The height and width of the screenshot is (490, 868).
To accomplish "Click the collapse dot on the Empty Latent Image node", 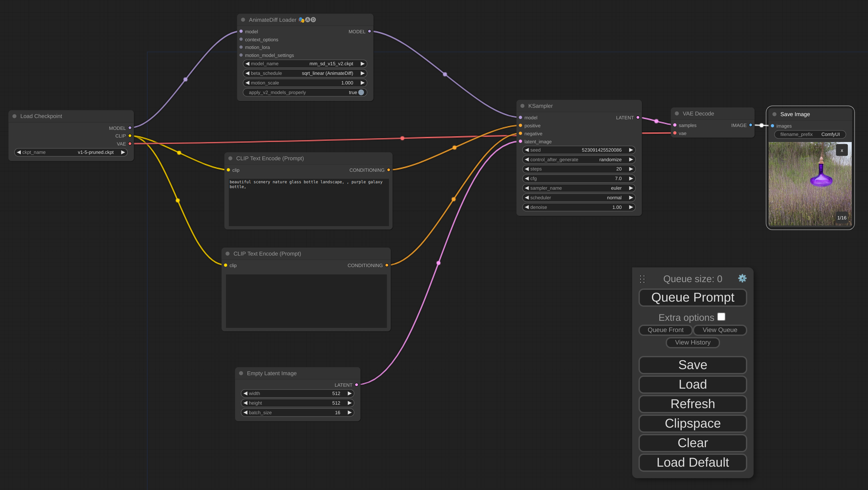I will pos(241,373).
